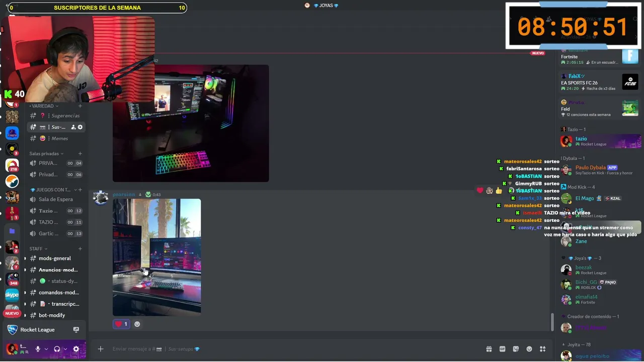
Task: Open member tazio in the member list
Action: [x=600, y=141]
